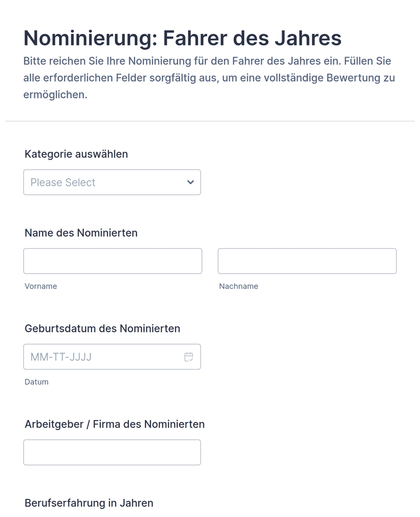The width and height of the screenshot is (420, 517).
Task: Focus the Nachname text input
Action: [307, 261]
